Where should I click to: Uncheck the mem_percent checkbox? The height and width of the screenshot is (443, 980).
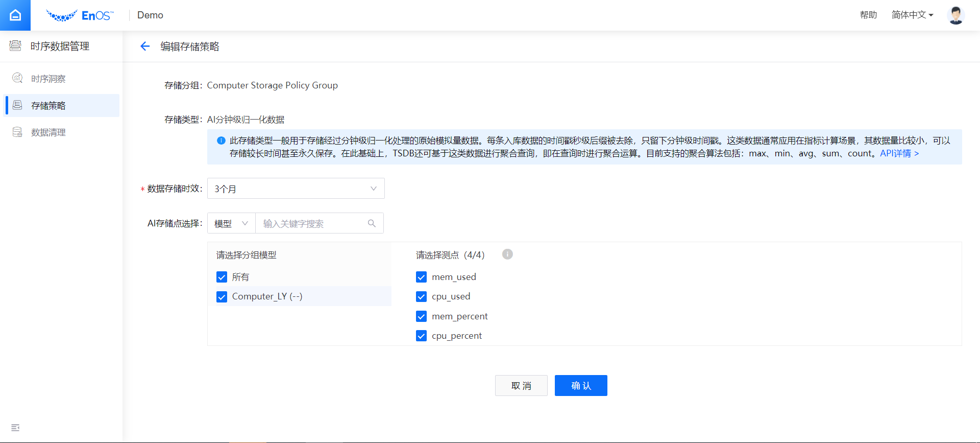tap(421, 316)
